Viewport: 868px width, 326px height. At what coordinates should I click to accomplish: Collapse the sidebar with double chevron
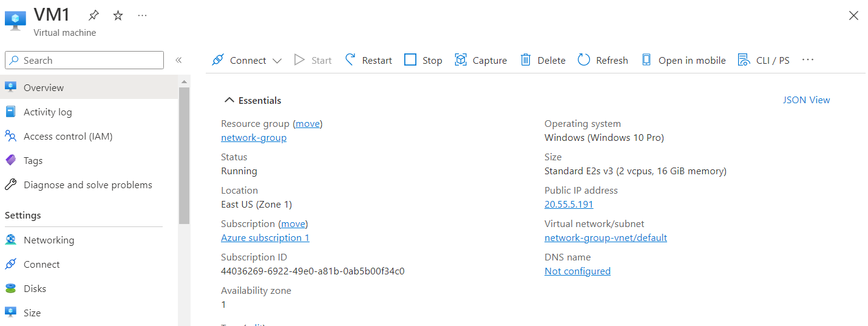tap(178, 60)
